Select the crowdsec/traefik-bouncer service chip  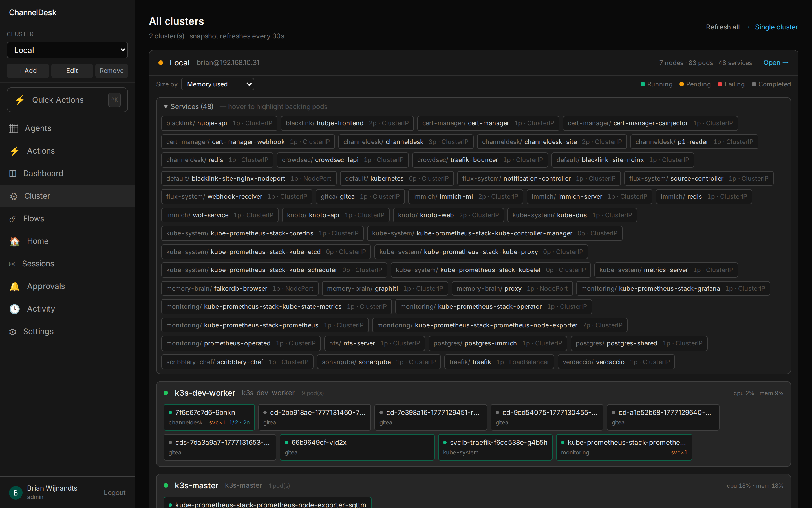[x=480, y=160]
